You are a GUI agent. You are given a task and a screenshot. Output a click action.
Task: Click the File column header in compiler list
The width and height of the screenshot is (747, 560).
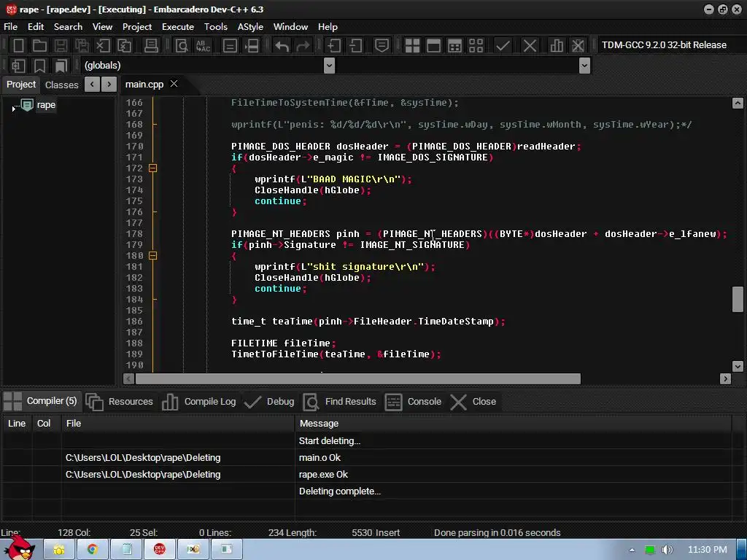tap(178, 424)
